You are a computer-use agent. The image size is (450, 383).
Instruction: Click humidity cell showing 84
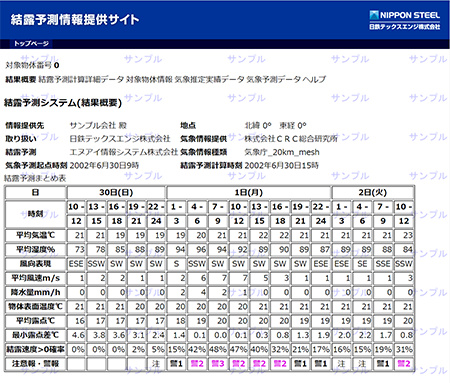[x=404, y=250]
